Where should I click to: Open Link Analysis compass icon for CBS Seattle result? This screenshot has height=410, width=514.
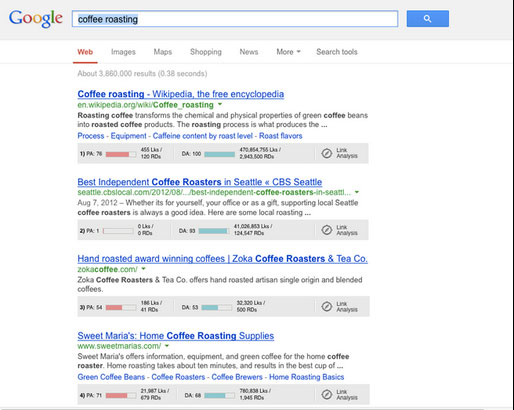click(x=327, y=230)
